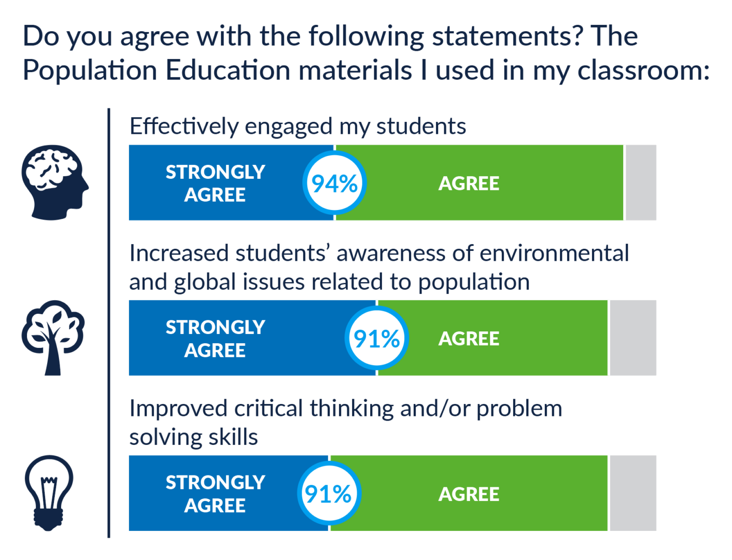
Task: Click the 'Effectively engaged my students' label
Action: click(x=298, y=127)
